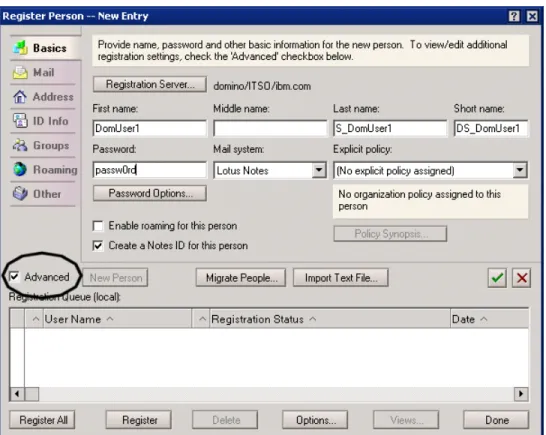Click the red X cancel button

coord(521,278)
